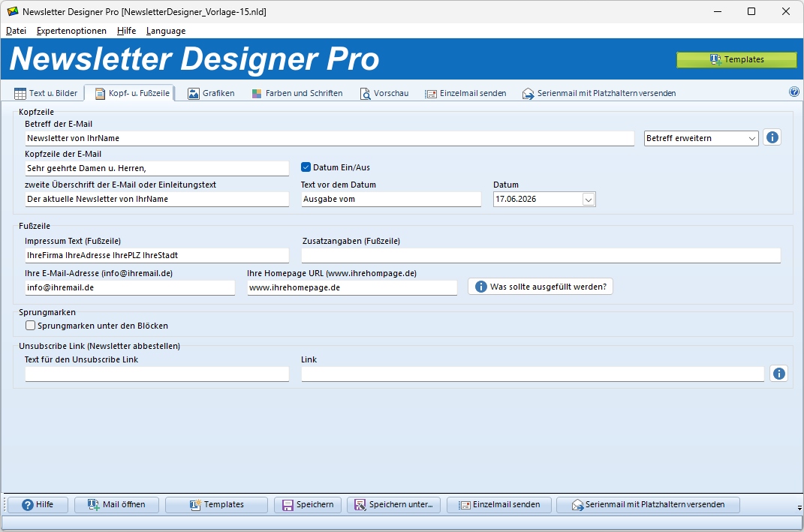Click the envelope icon of the Serienmail tab
This screenshot has width=804, height=532.
pyautogui.click(x=528, y=94)
